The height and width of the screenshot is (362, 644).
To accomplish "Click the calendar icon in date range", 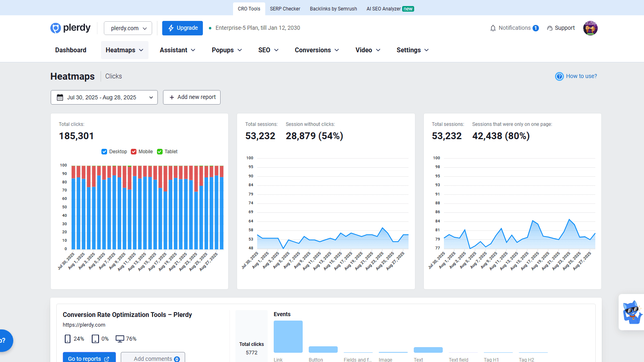I will coord(60,97).
